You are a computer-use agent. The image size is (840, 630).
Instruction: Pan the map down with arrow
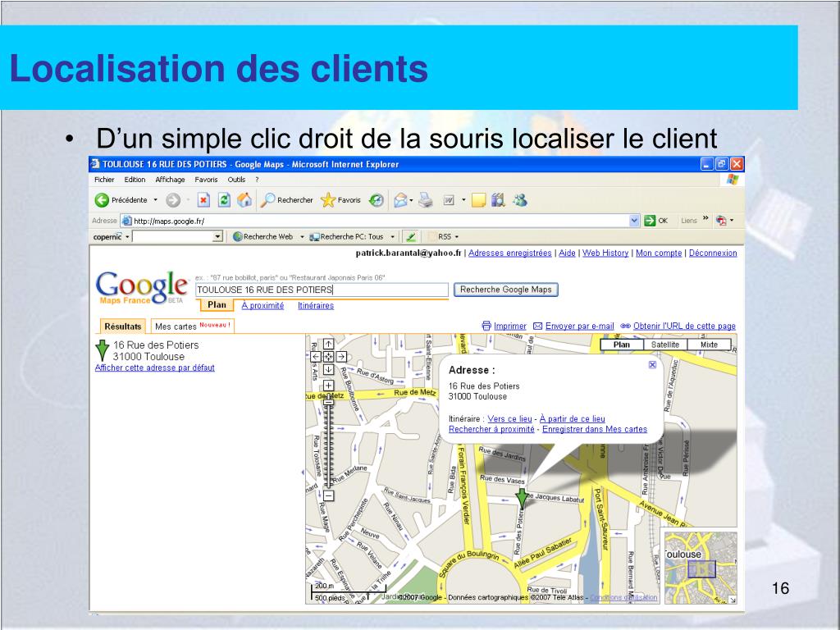click(x=328, y=370)
